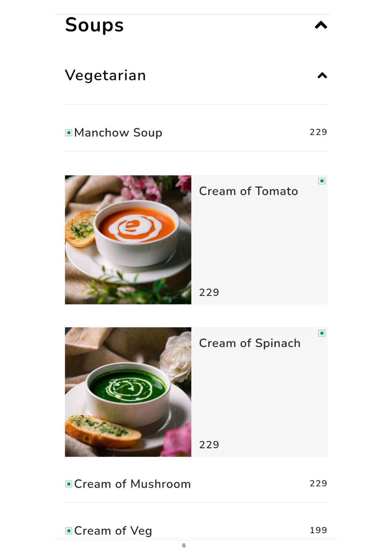
Task: Click veg indicator icon beside Cream of Mushroom
Action: click(x=69, y=484)
